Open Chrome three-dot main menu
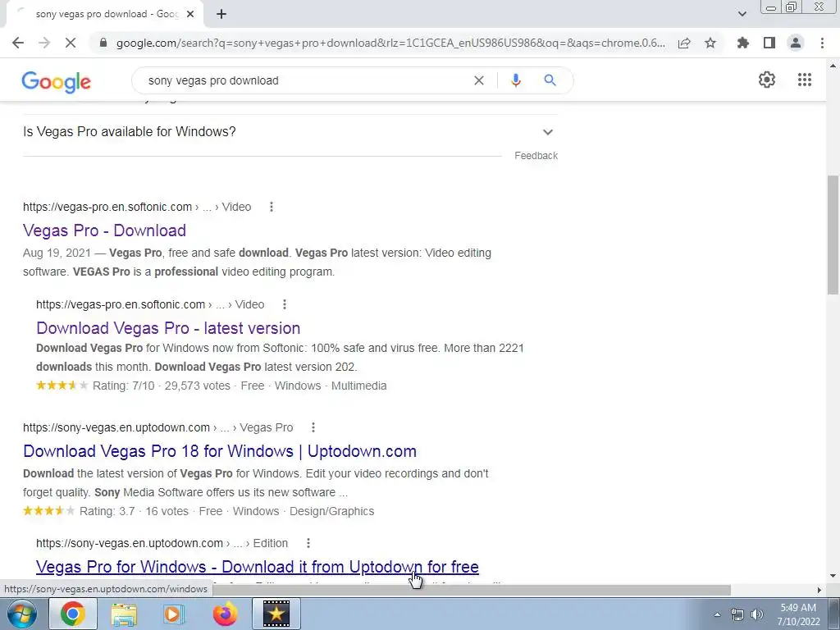840x630 pixels. [822, 43]
